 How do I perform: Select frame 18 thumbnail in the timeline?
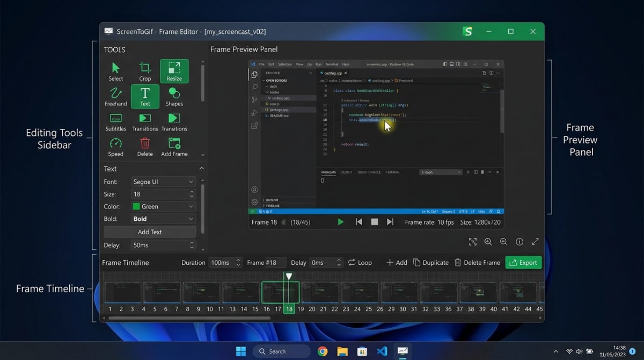pyautogui.click(x=281, y=292)
